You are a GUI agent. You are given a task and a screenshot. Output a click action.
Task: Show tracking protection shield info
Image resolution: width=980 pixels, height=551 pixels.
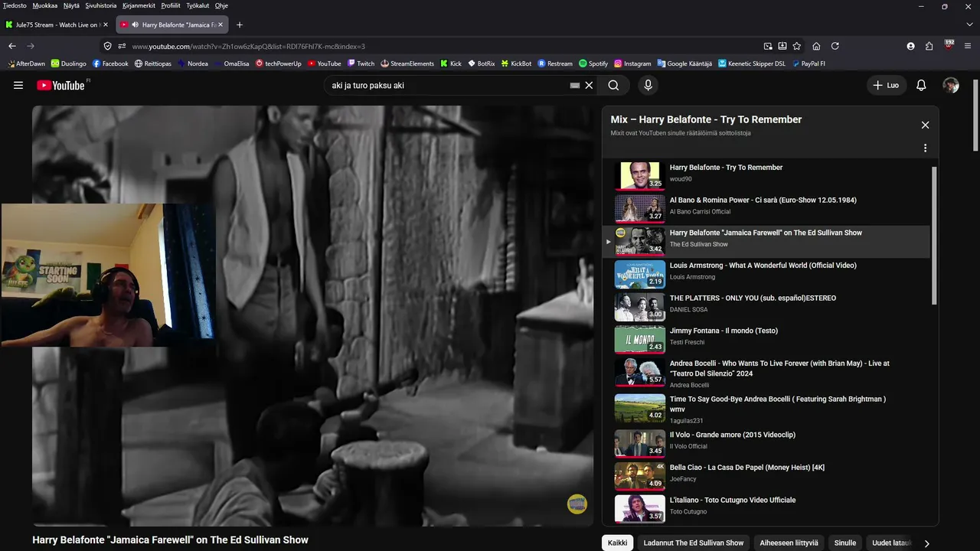108,46
